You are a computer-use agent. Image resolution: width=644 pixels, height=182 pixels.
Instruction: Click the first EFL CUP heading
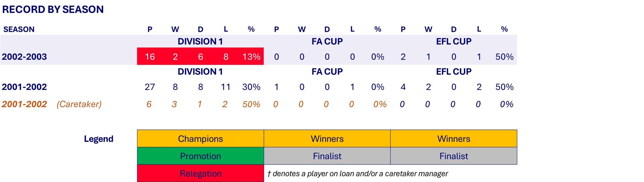[454, 42]
